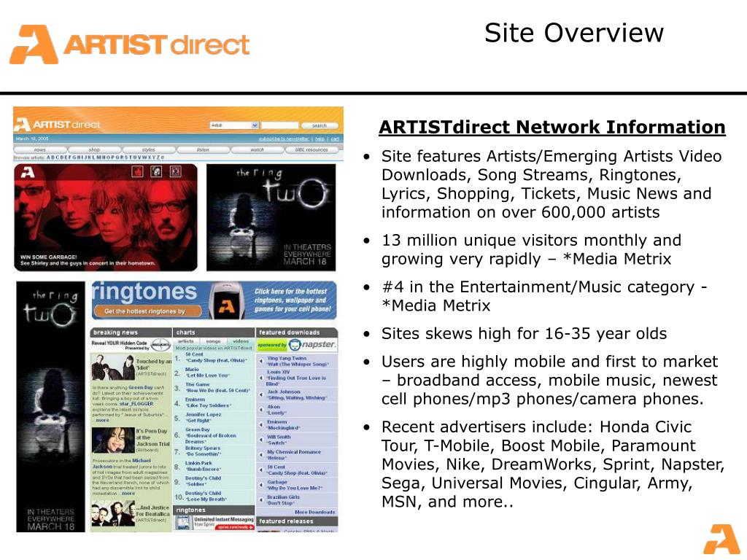Play the Akon Lonely download arrow
This screenshot has width=747, height=560.
point(261,410)
